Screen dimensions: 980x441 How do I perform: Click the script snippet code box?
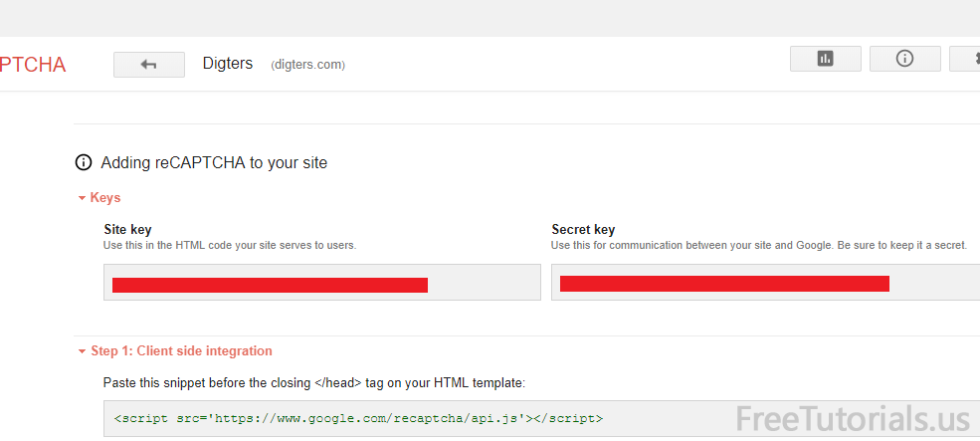pos(398,418)
